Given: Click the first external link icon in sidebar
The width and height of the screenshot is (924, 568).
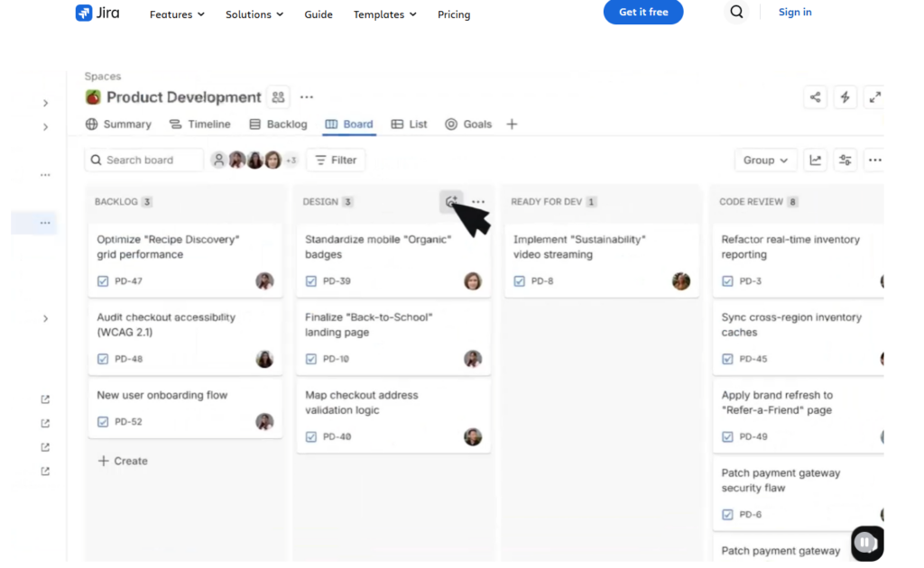Looking at the screenshot, I should 45,399.
